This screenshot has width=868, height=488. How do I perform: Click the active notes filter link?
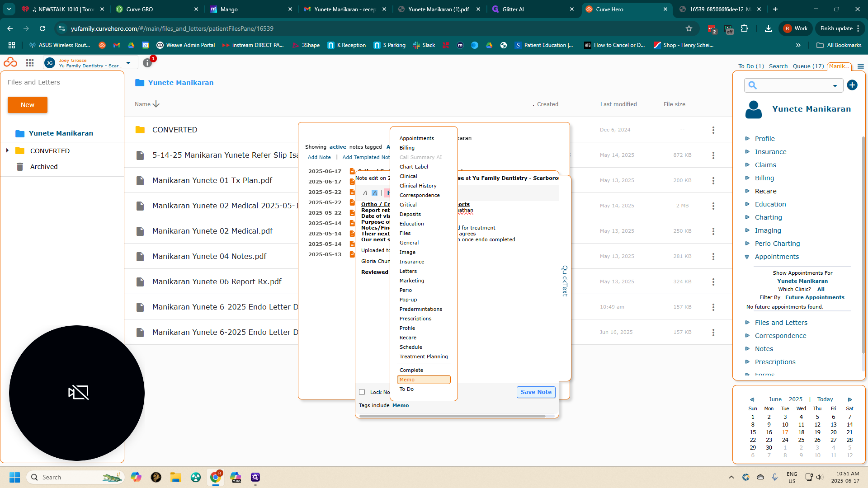click(337, 147)
